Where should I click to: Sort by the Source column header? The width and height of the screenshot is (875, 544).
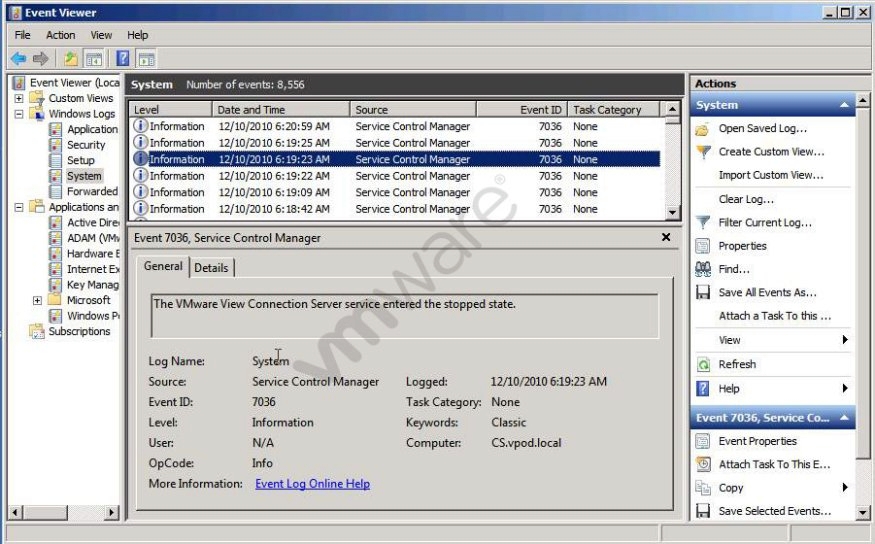tap(413, 110)
